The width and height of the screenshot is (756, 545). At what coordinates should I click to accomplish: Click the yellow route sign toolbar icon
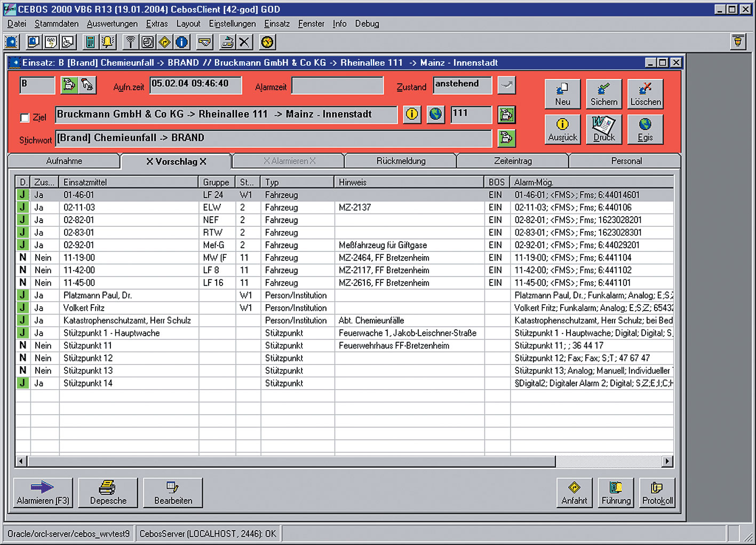(x=165, y=42)
